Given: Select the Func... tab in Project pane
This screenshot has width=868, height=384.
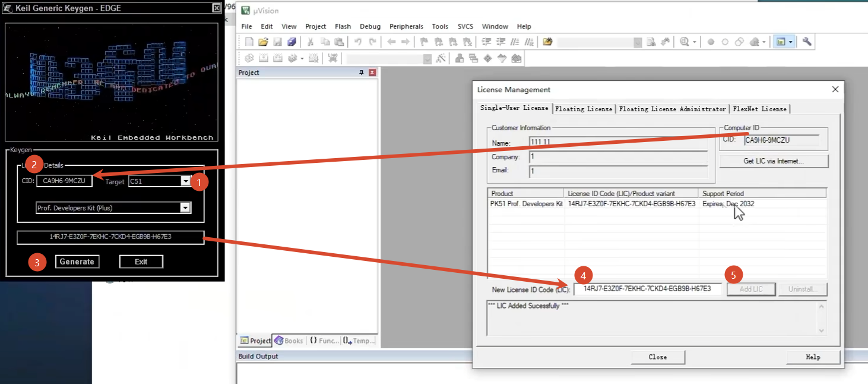Looking at the screenshot, I should click(324, 341).
